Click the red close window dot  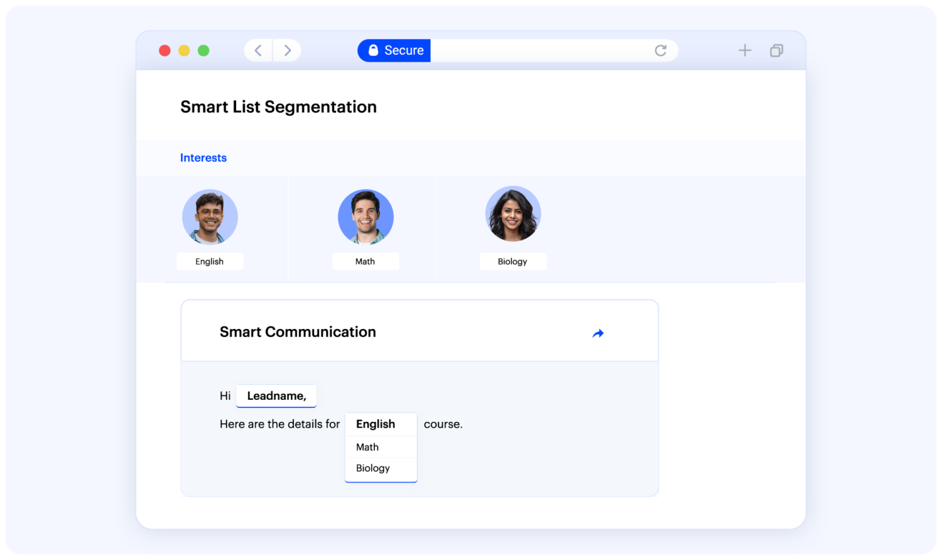(x=165, y=51)
